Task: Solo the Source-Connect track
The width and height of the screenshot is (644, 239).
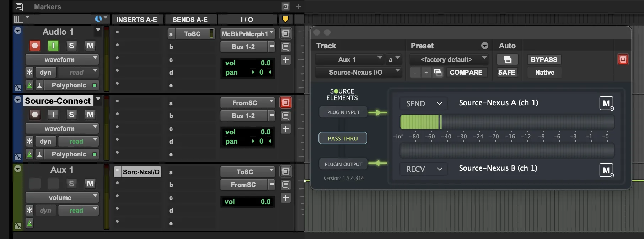Action: click(x=71, y=115)
